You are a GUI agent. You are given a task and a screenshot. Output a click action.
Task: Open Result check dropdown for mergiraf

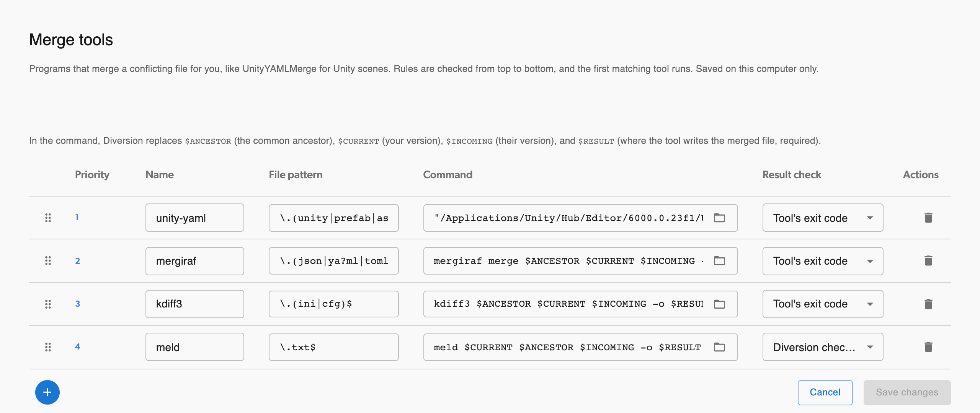coord(823,261)
